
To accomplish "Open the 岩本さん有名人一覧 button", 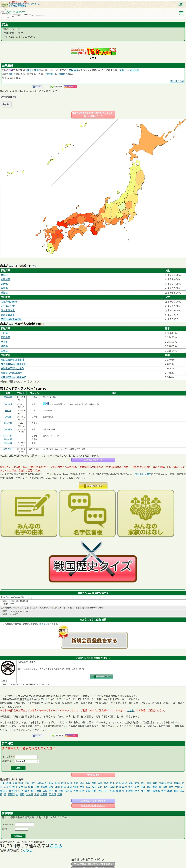I will click(x=93, y=460).
